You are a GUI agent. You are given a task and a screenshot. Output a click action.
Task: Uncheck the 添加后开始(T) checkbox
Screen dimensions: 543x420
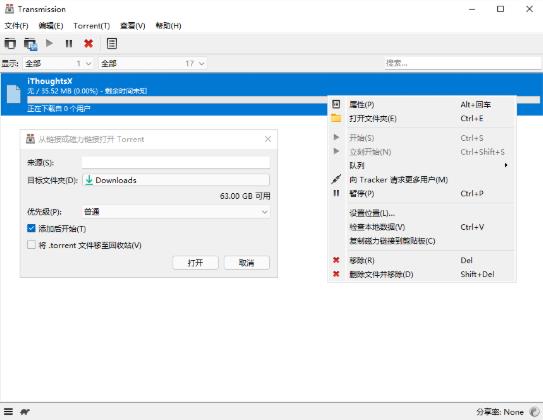click(x=31, y=228)
